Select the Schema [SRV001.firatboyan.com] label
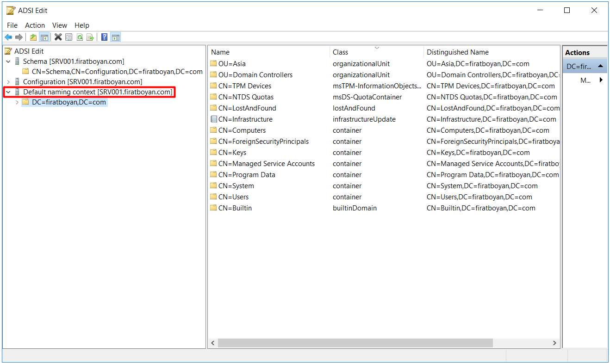 point(74,62)
